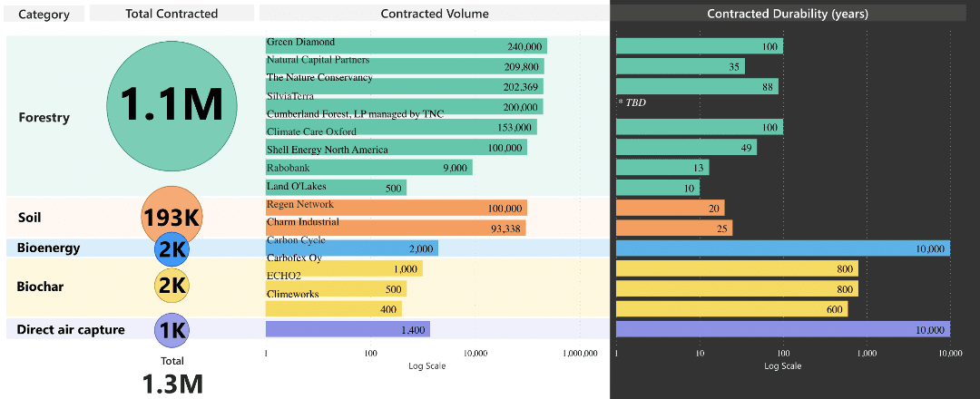
Task: Select the blue 2K Bioenergy bubble
Action: coord(171,248)
